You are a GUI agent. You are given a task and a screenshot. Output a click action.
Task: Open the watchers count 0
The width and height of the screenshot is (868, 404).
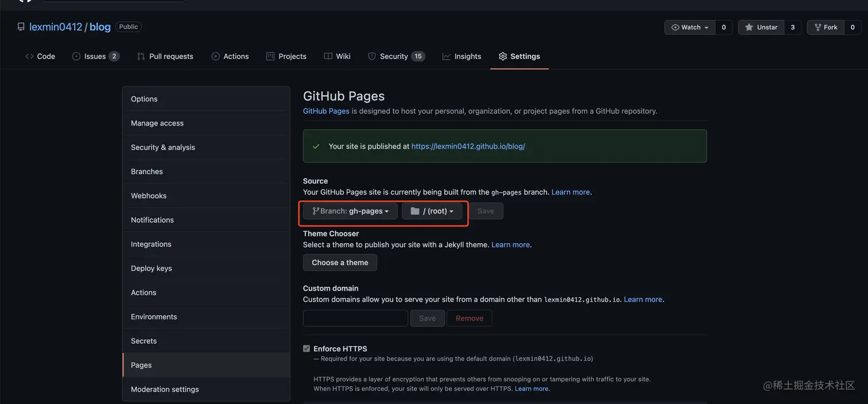click(724, 27)
